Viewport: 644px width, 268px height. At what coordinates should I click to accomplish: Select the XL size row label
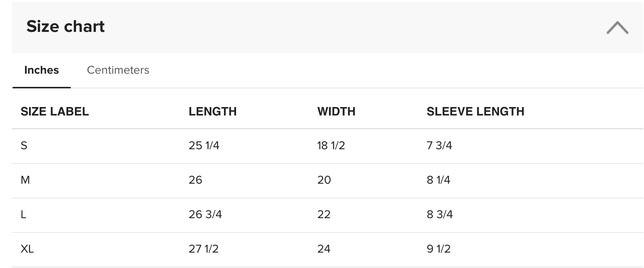pos(27,249)
